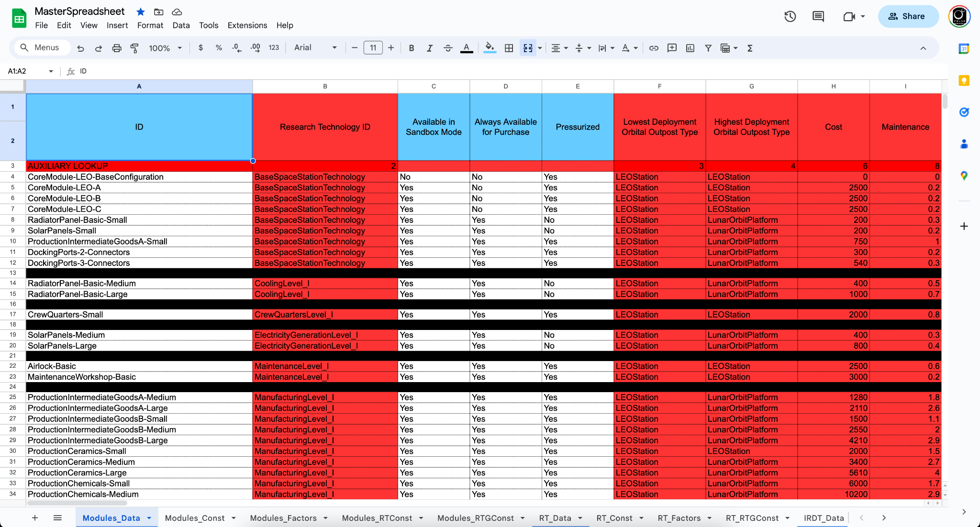Insert a link with the link icon
This screenshot has height=527, width=980.
(x=654, y=48)
